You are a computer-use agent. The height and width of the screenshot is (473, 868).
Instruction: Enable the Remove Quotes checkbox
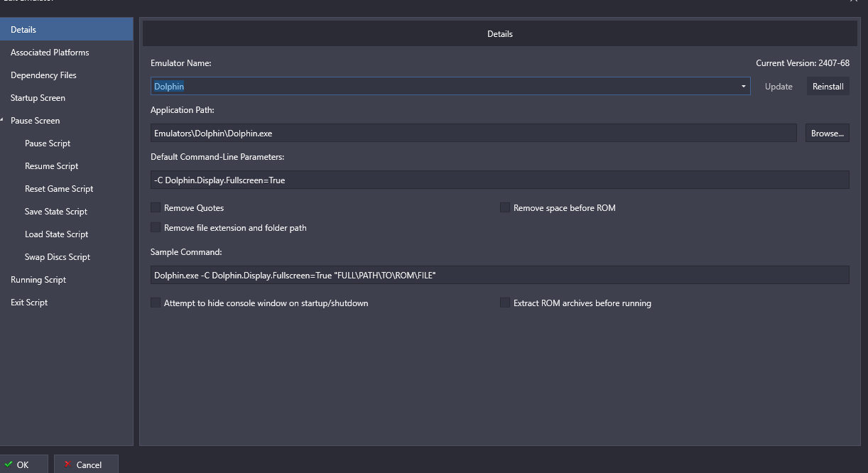(x=156, y=207)
